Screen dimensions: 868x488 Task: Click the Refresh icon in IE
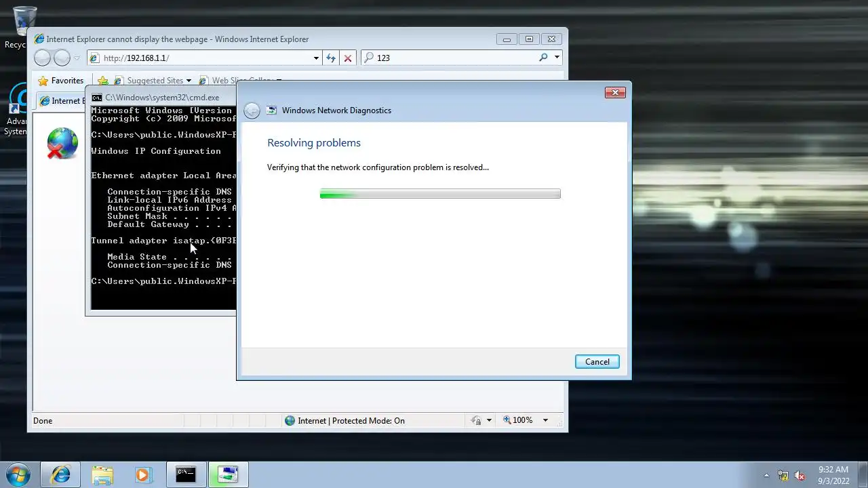coord(330,58)
